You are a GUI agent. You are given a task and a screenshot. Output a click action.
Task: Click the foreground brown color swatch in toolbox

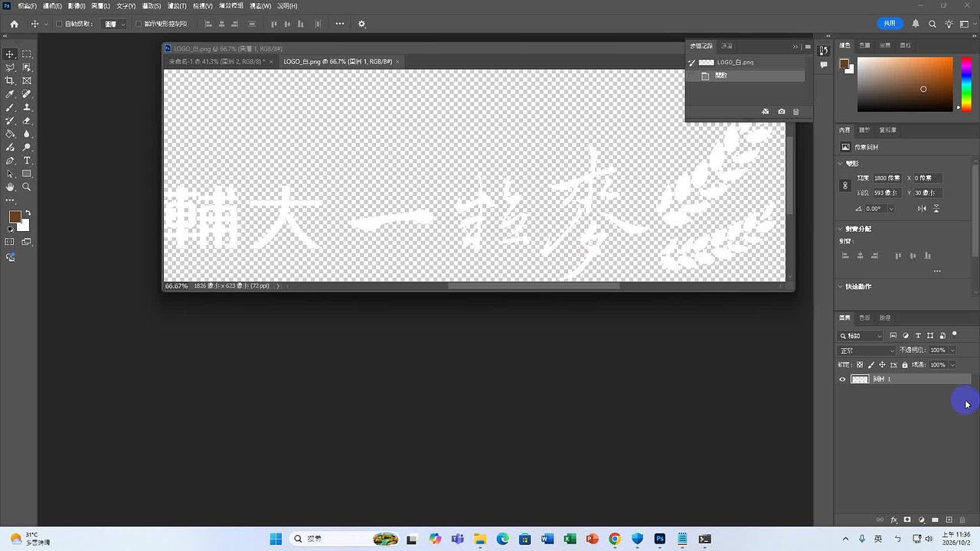(15, 217)
